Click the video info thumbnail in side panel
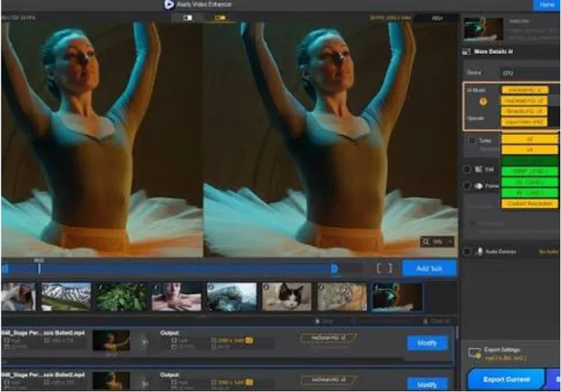 (483, 29)
